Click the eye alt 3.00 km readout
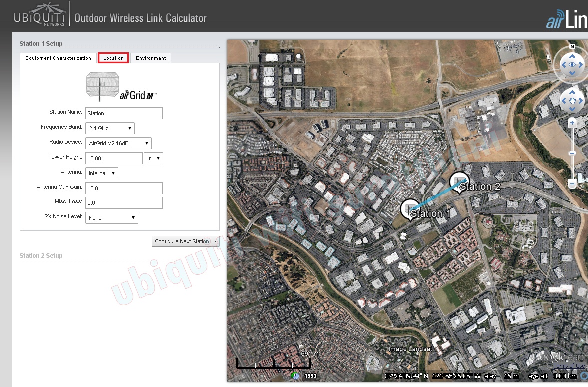Screen dimensions: 588x387 pyautogui.click(x=553, y=376)
